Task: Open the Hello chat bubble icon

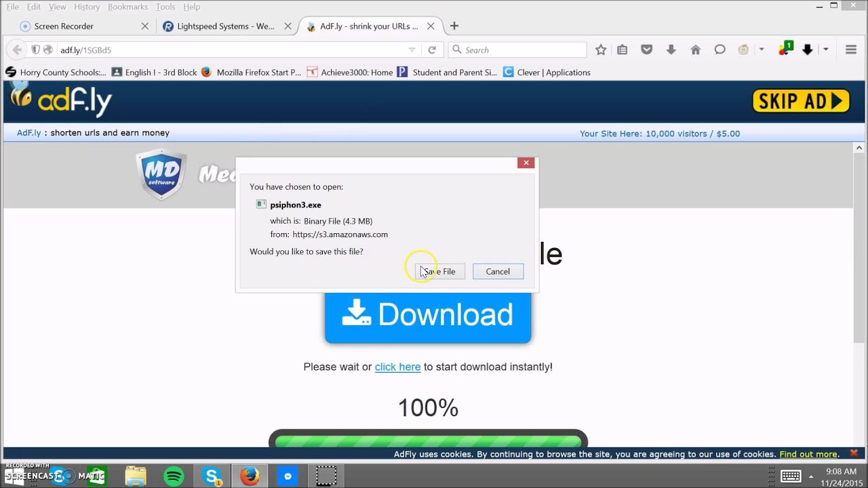Action: pos(719,49)
